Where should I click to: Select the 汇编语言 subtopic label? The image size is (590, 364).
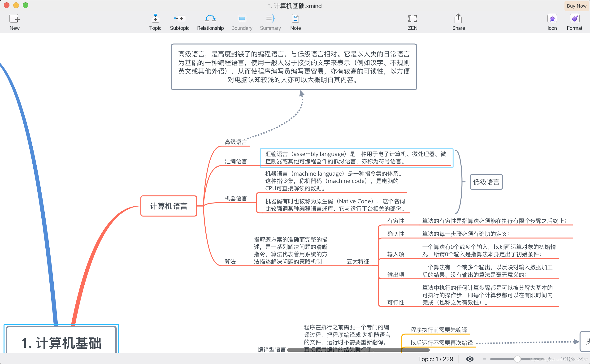[x=236, y=161]
